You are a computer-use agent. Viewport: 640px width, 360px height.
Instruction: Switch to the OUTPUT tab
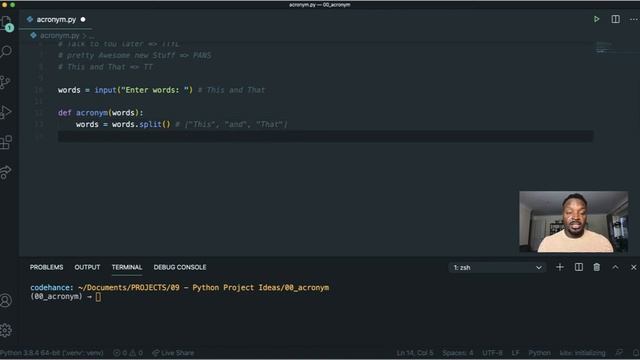[x=87, y=267]
